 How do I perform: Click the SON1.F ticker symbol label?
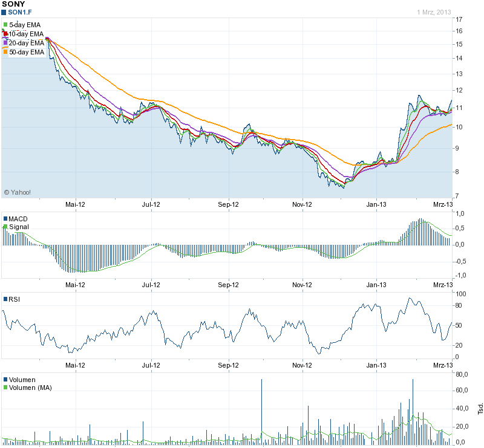coord(20,12)
